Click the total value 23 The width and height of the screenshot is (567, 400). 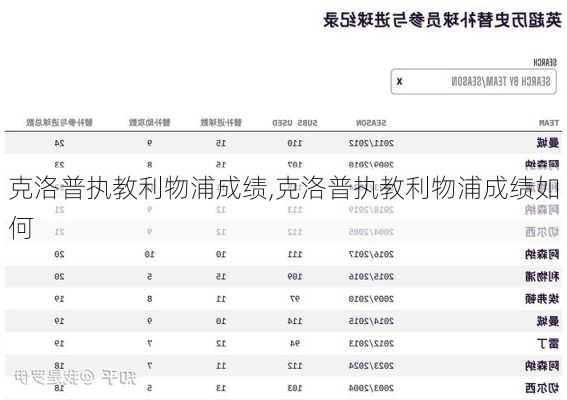point(59,165)
